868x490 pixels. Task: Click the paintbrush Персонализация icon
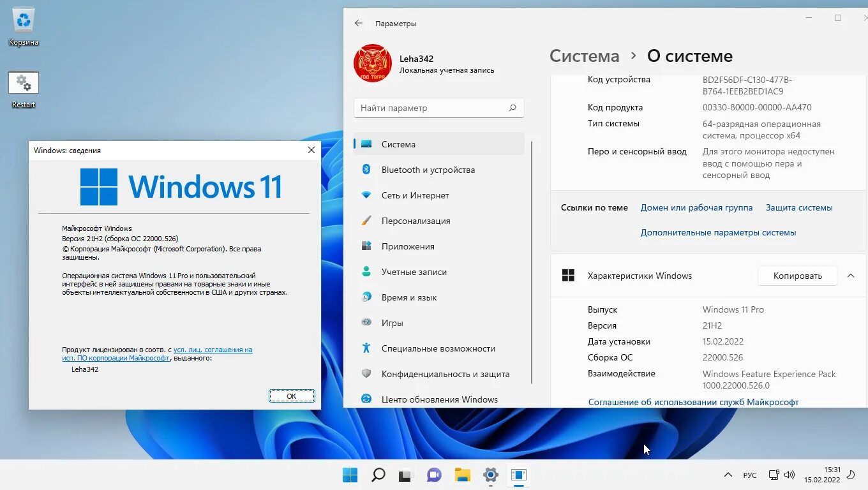366,221
